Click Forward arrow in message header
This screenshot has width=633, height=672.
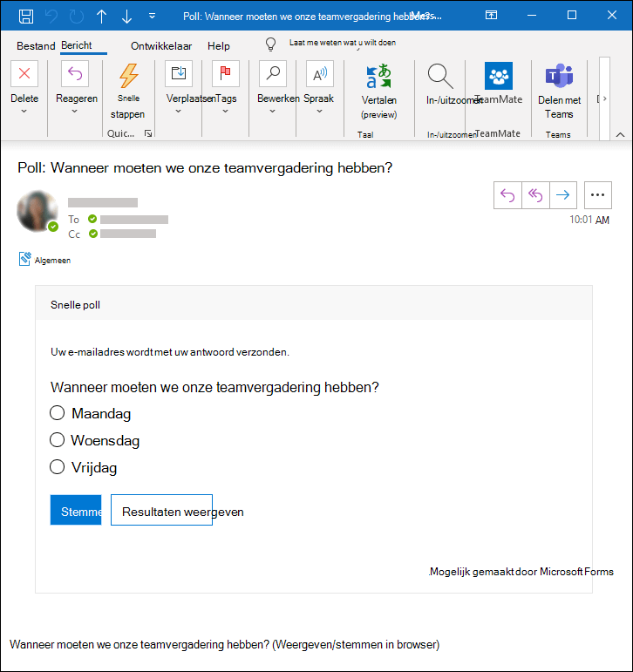(563, 195)
